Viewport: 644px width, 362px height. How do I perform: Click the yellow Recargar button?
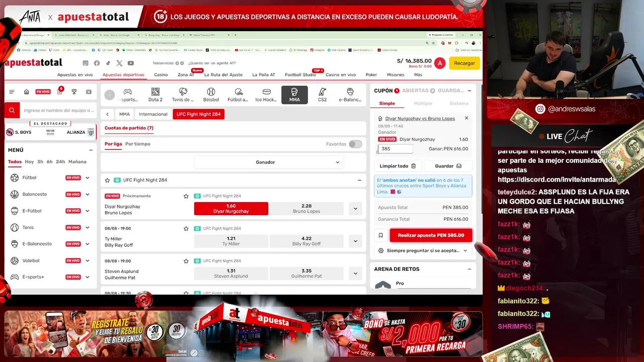464,63
